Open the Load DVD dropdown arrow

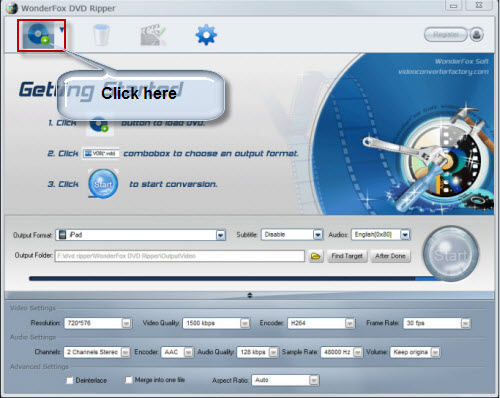tap(61, 30)
